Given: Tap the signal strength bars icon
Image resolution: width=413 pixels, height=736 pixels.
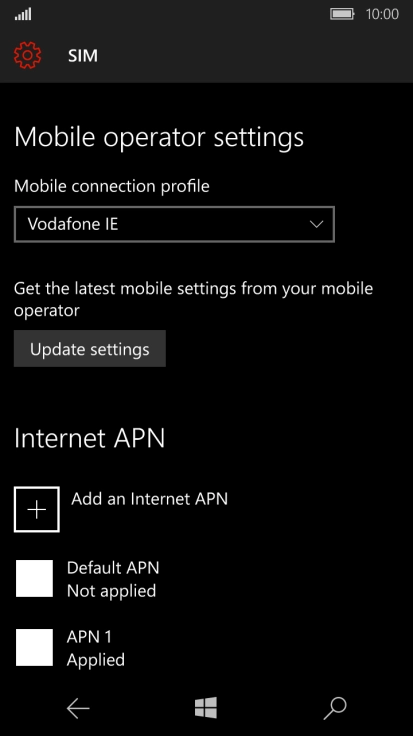Looking at the screenshot, I should (23, 15).
